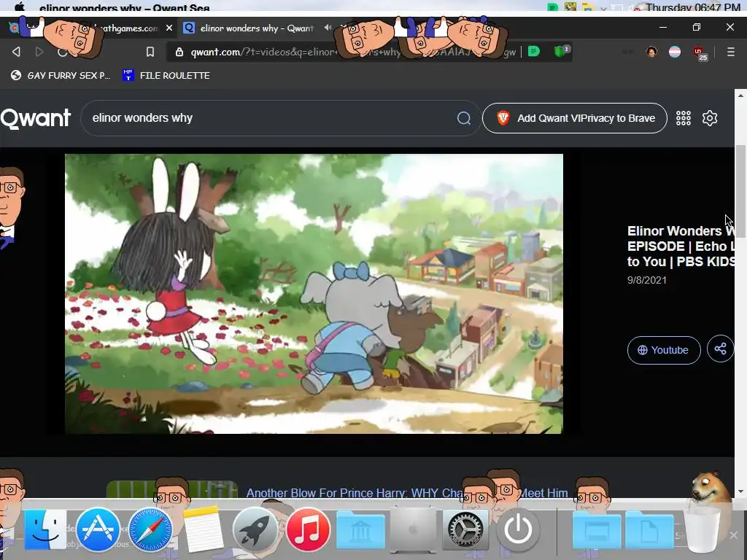Open the Music app in the dock
The height and width of the screenshot is (560, 747).
pyautogui.click(x=308, y=529)
